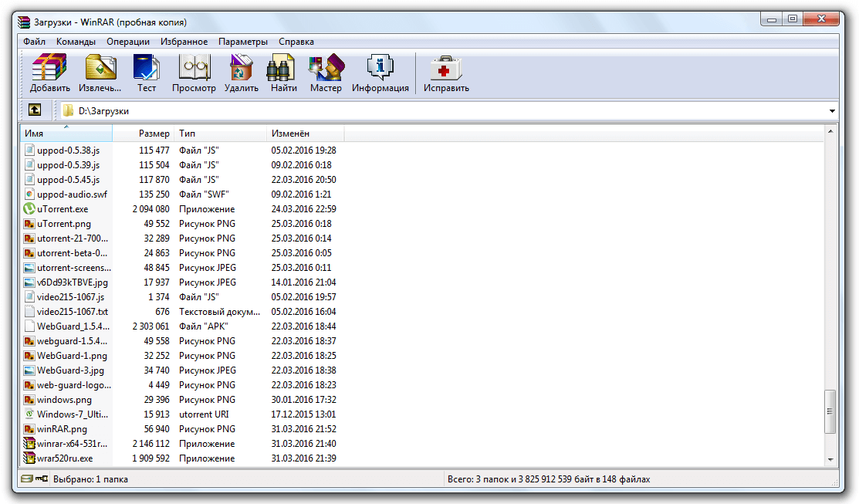Viewport: 859px width, 504px height.
Task: Click the vertical scrollbar thumb
Action: 830,411
